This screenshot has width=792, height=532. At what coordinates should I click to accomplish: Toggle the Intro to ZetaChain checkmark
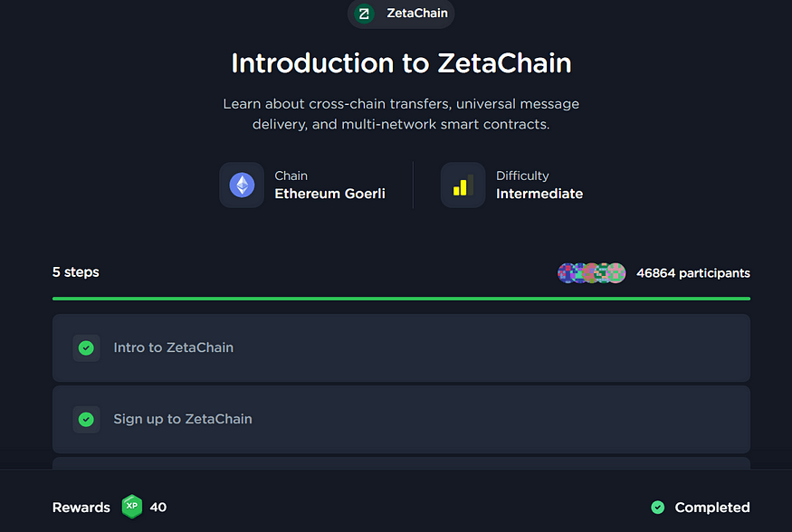click(86, 347)
